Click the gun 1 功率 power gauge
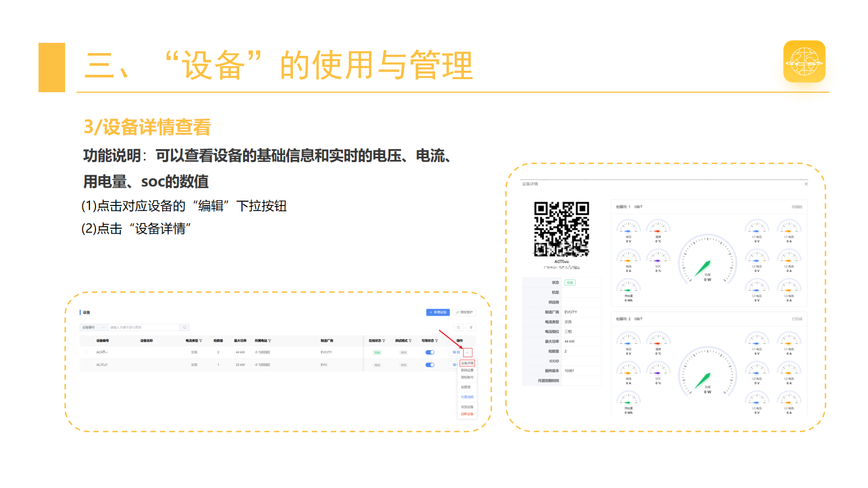This screenshot has height=488, width=868. click(x=707, y=259)
